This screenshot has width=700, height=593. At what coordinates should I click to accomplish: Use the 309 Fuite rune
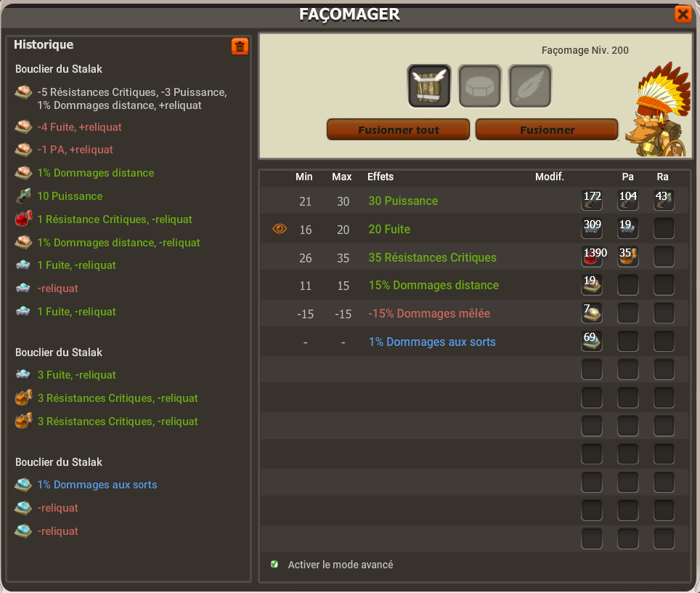592,228
